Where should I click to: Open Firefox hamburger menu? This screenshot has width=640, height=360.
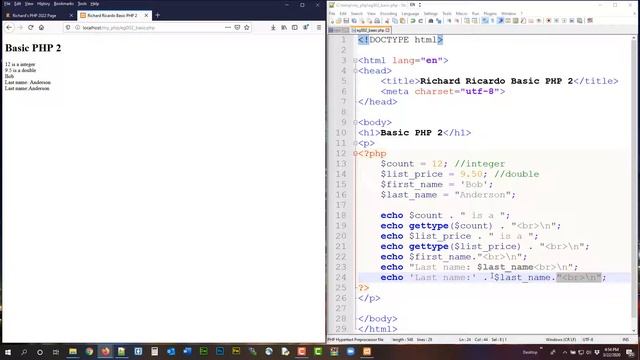tap(319, 27)
